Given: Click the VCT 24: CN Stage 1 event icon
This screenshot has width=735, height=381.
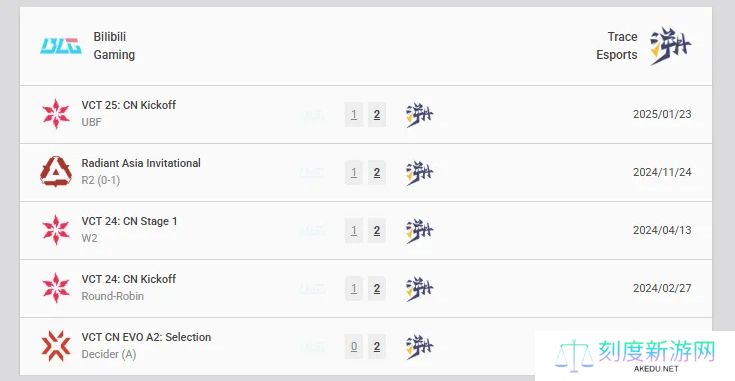Looking at the screenshot, I should 56,230.
